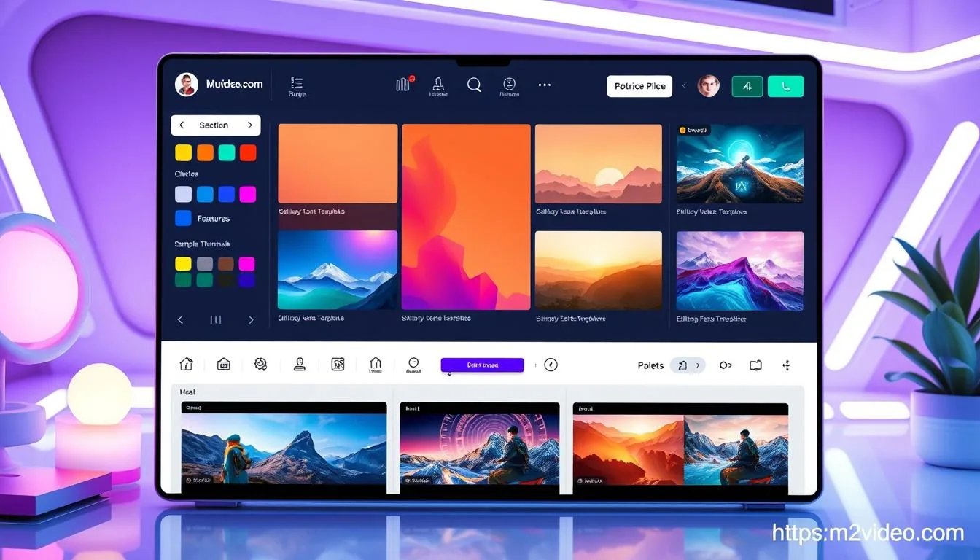The image size is (980, 560).
Task: Open the glowing blue orb mountain thumbnail
Action: pyautogui.click(x=740, y=163)
